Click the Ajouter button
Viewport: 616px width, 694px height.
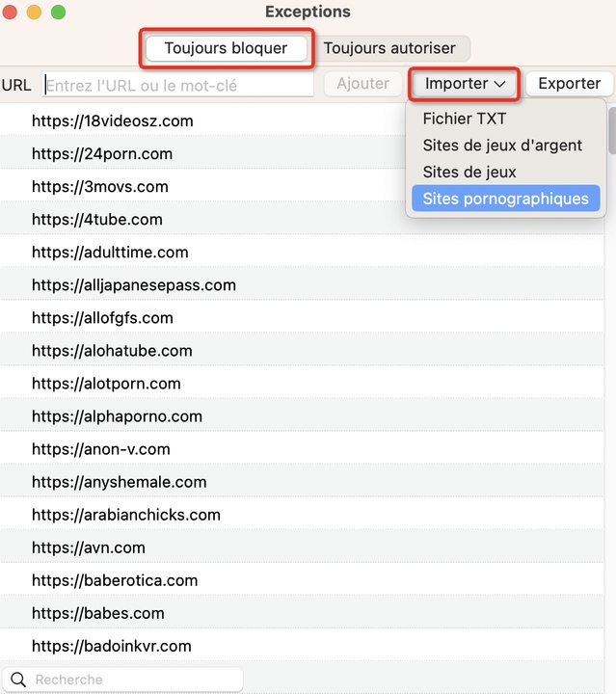click(x=362, y=84)
